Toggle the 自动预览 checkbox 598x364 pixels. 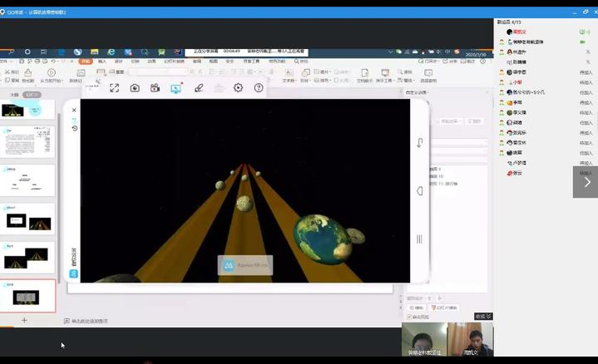[410, 317]
